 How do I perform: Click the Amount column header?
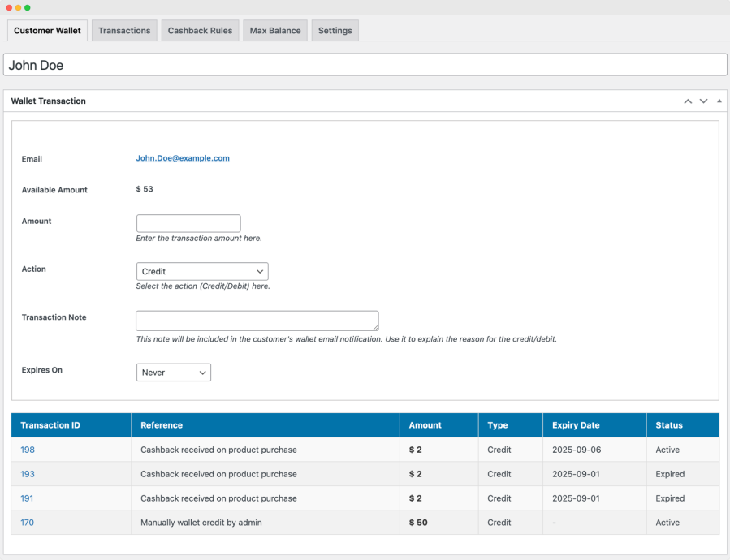click(x=439, y=425)
